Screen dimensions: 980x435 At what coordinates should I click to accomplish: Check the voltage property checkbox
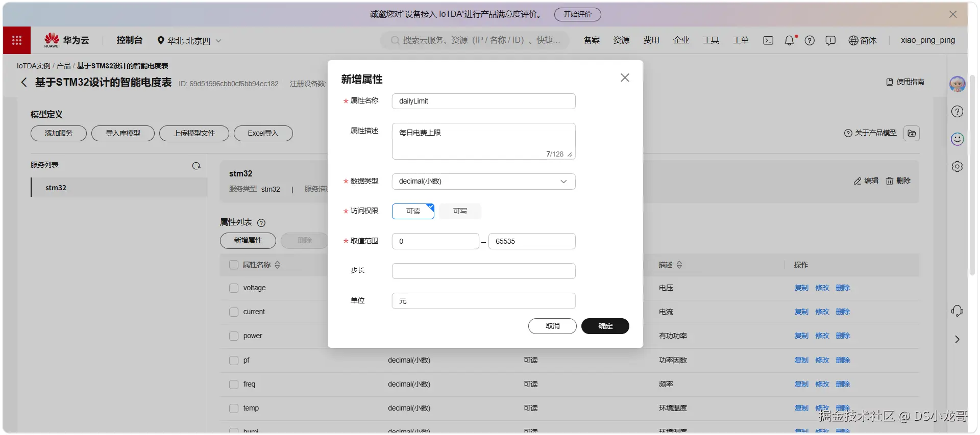pos(234,288)
